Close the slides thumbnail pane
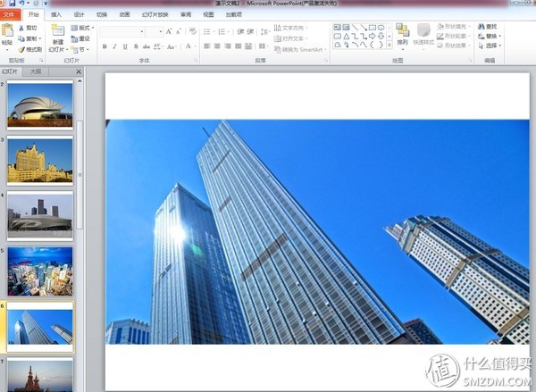536x392 pixels. click(x=79, y=71)
